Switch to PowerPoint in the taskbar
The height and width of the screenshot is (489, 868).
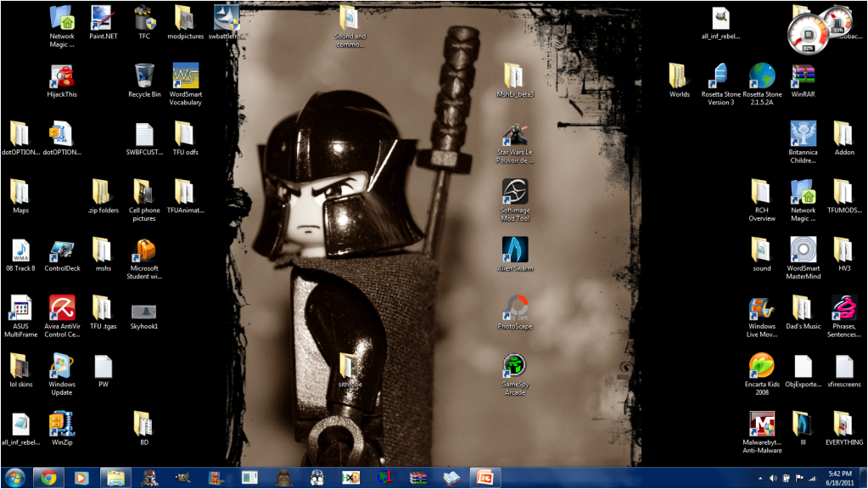tap(485, 477)
